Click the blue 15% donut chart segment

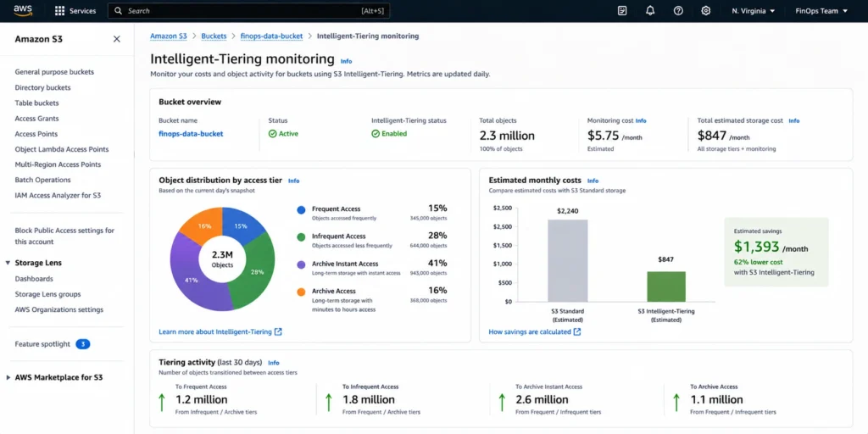point(241,225)
